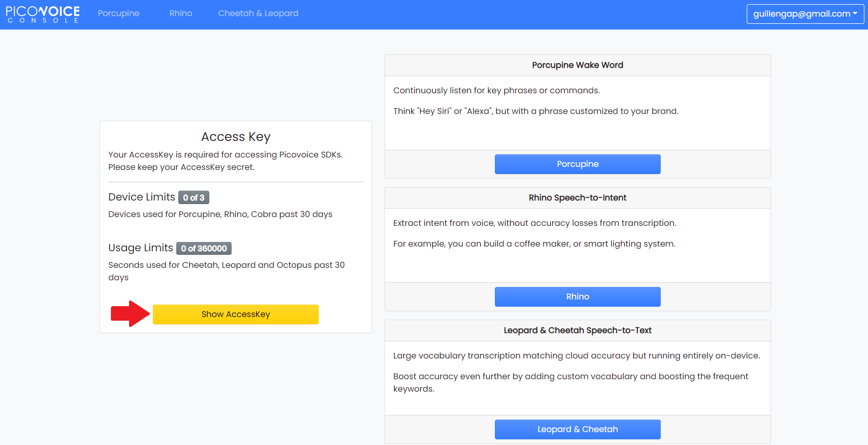The height and width of the screenshot is (445, 868).
Task: Click text 'Think "Hey Siri" or "Alexa"'
Action: tap(443, 111)
